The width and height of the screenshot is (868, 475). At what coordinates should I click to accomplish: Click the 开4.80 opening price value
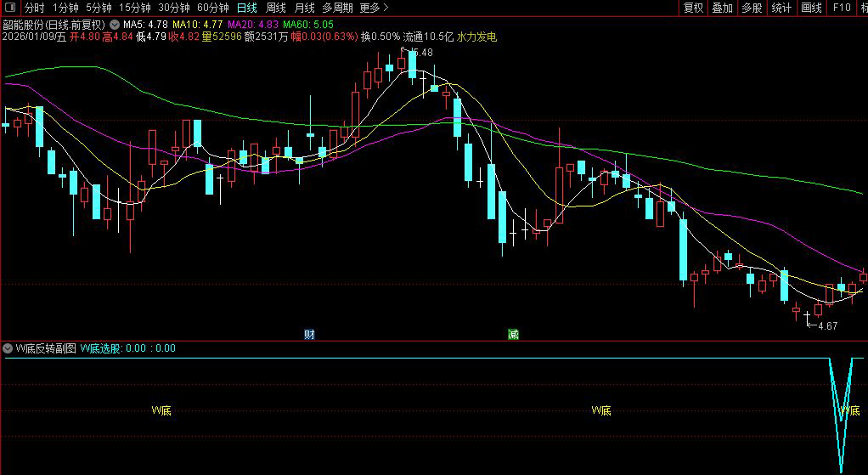coord(84,37)
